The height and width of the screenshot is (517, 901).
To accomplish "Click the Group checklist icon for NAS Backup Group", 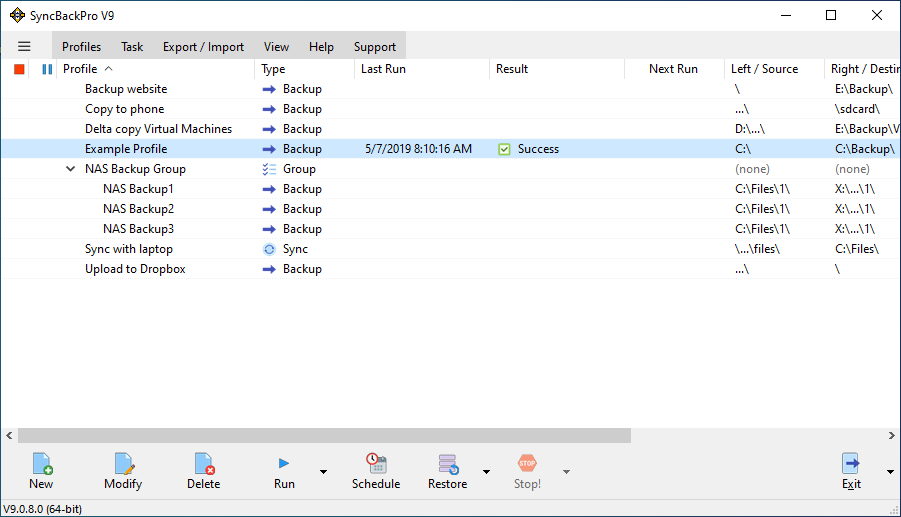I will (269, 169).
